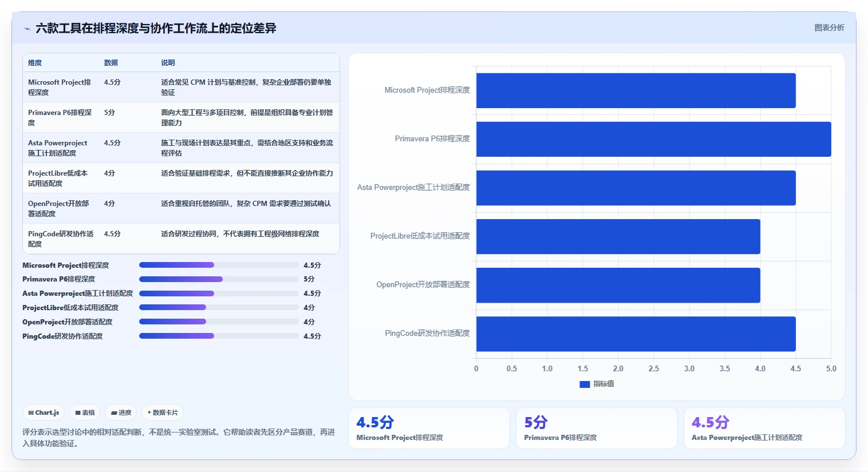Screen dimensions: 868x472
Task: Click the 图表分析 label in header
Action: click(829, 27)
